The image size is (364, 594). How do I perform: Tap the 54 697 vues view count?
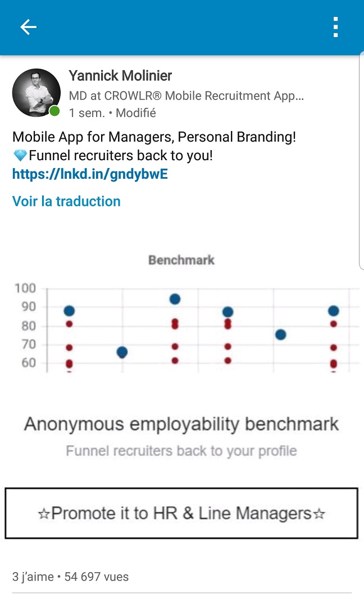coord(97,577)
